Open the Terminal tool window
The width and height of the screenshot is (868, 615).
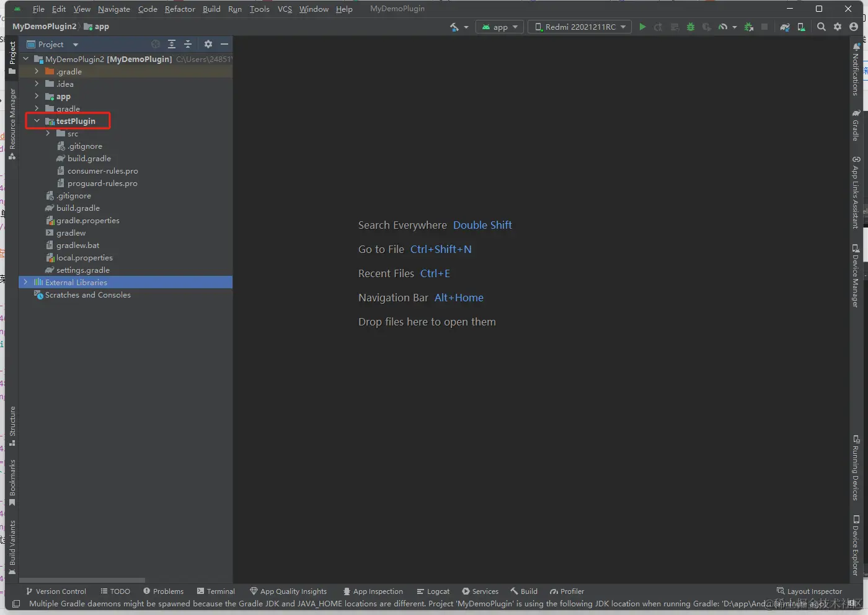pos(216,591)
